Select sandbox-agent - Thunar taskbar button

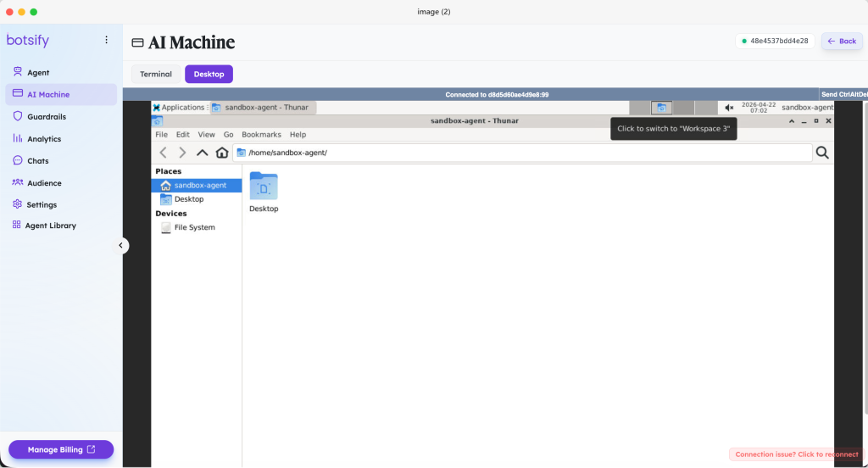pos(263,108)
